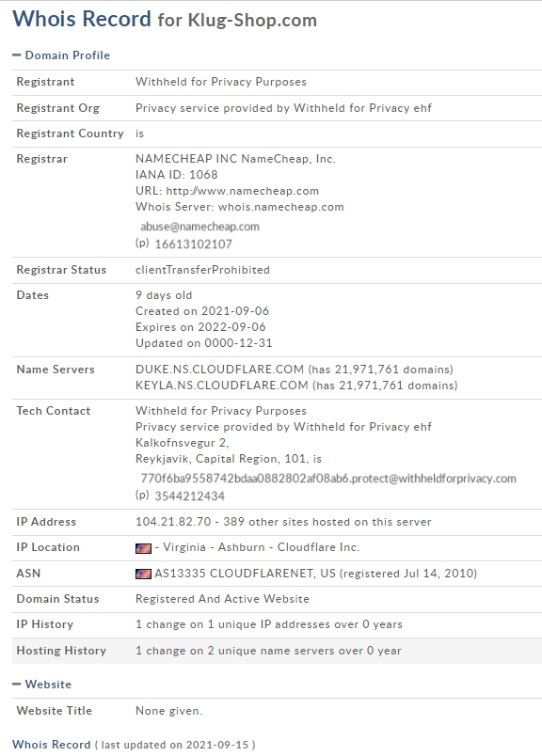
Task: Click the Tech Contact protected email image
Action: 328,479
